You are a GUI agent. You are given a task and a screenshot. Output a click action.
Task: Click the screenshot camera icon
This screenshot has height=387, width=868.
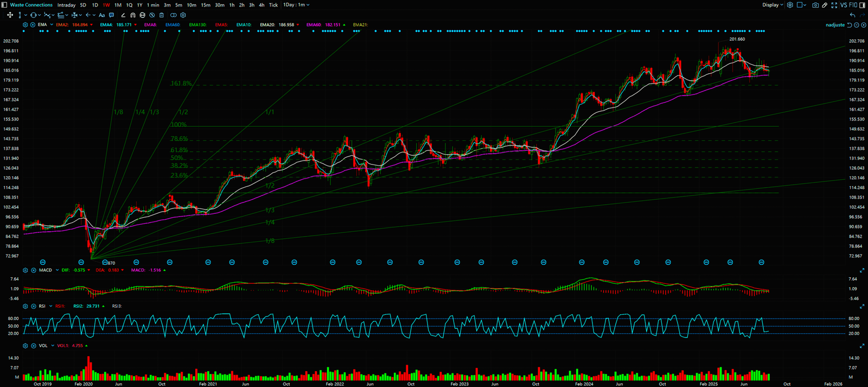(815, 5)
